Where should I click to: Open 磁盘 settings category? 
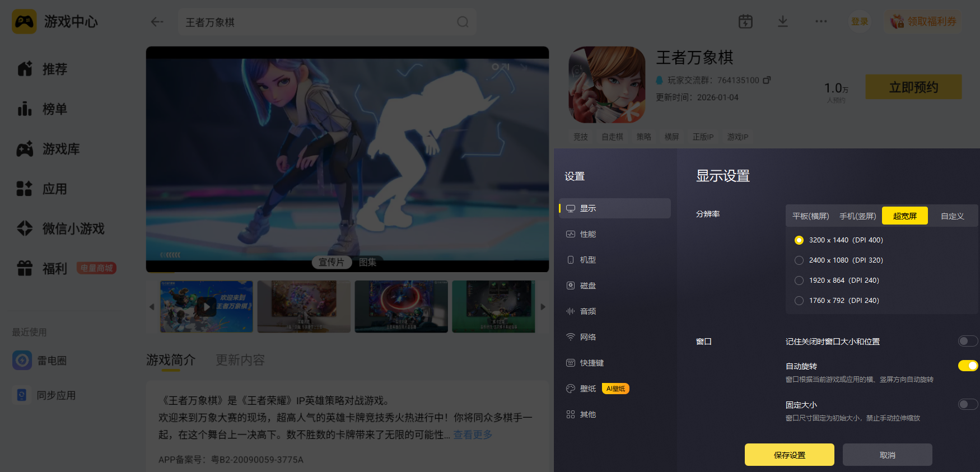(615, 286)
